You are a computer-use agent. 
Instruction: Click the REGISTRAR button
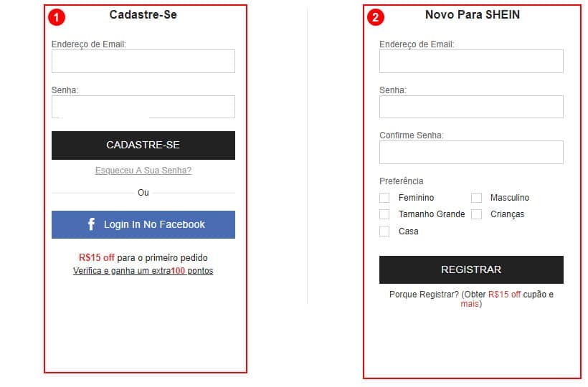click(x=471, y=269)
